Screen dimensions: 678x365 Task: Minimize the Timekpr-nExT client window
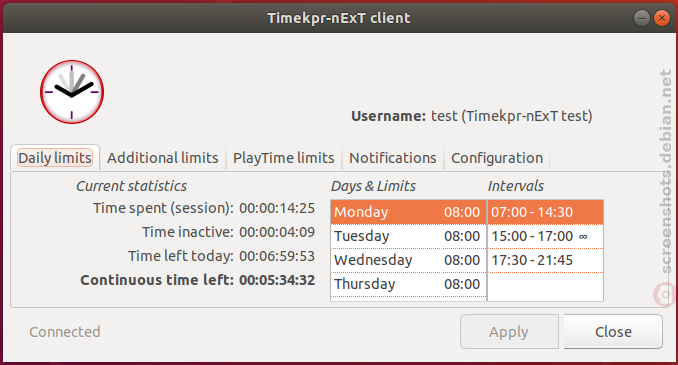(x=642, y=18)
